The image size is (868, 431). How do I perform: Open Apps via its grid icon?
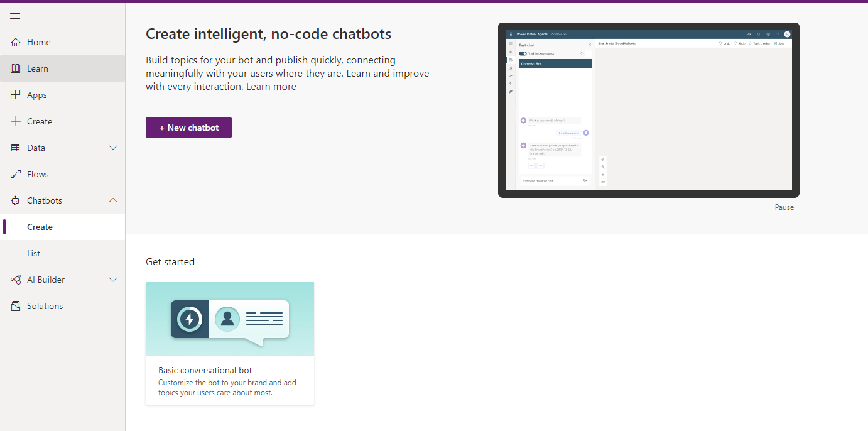click(x=16, y=95)
